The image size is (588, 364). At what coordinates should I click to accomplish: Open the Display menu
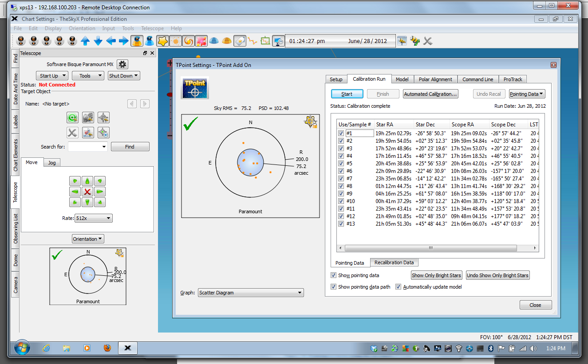tap(53, 28)
